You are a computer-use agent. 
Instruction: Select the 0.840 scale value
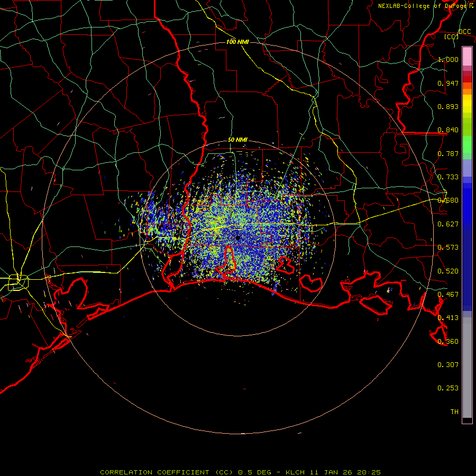(x=448, y=130)
